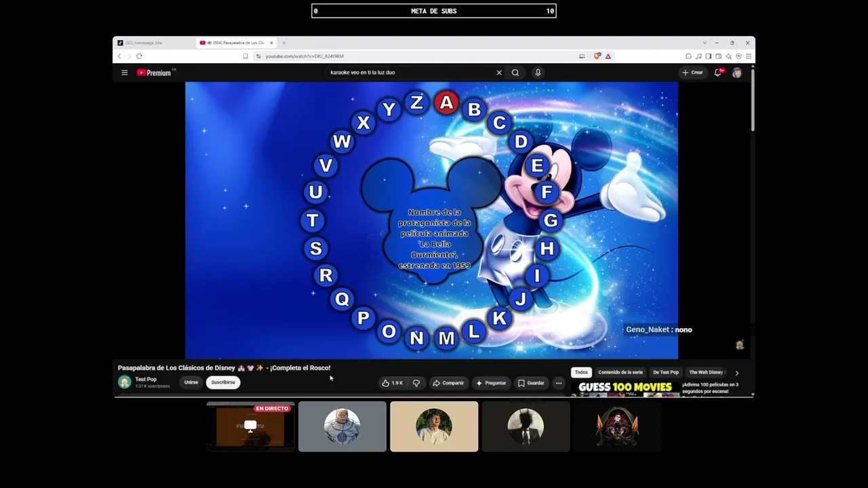Viewport: 868px width, 488px height.
Task: Open the tab search dropdown chevron
Action: click(x=705, y=43)
